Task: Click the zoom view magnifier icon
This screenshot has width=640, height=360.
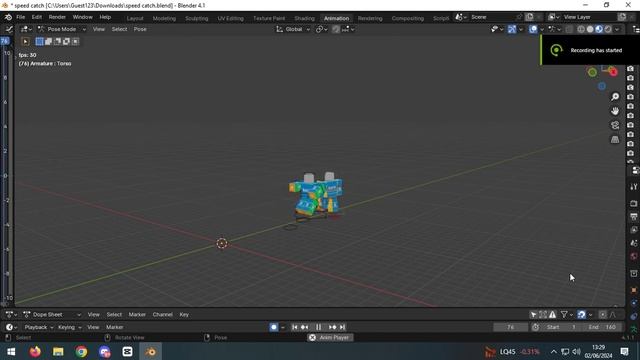Action: coord(615,97)
